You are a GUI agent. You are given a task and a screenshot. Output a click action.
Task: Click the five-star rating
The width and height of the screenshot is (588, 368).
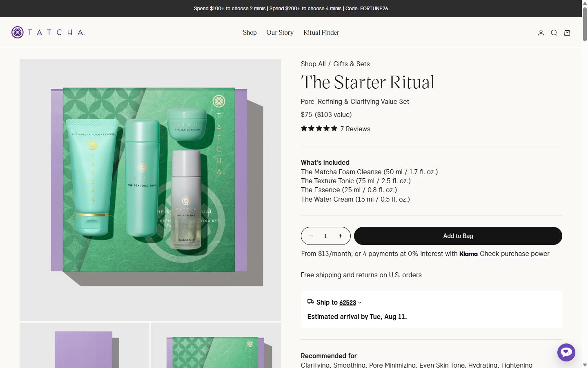[319, 128]
